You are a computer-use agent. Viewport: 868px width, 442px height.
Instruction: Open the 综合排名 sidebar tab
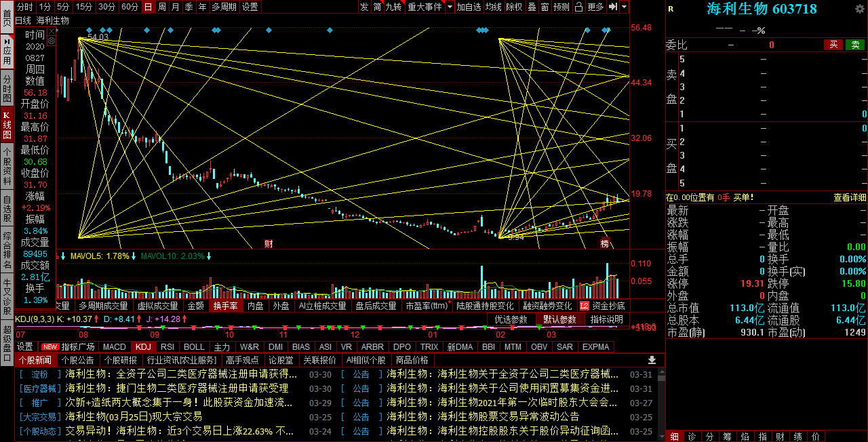(x=7, y=251)
